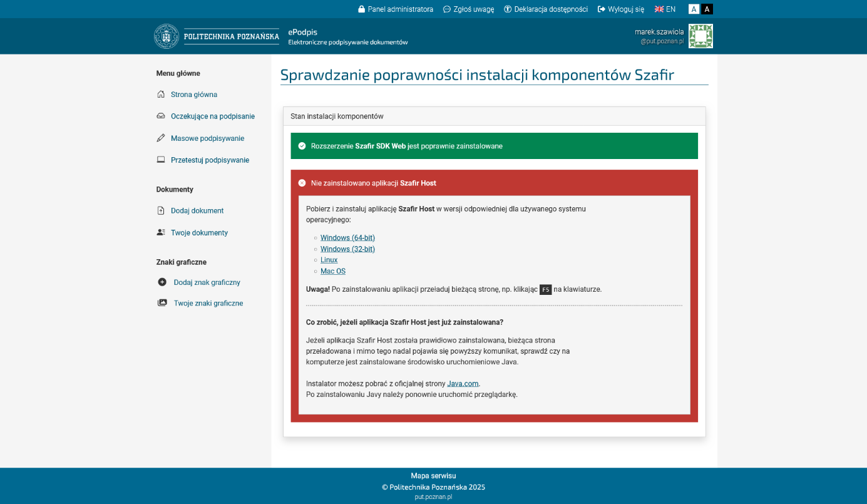Download Szafir Host for Windows (64-bit)
The image size is (867, 504).
[x=347, y=238]
